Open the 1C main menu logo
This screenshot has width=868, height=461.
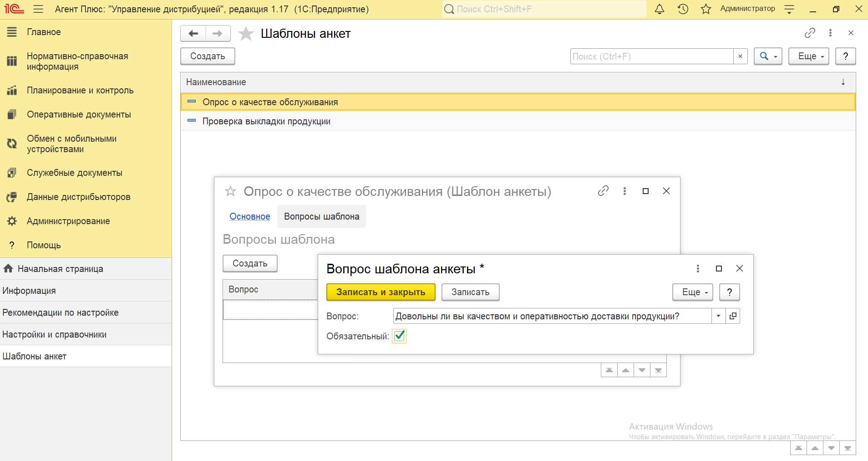(x=14, y=9)
